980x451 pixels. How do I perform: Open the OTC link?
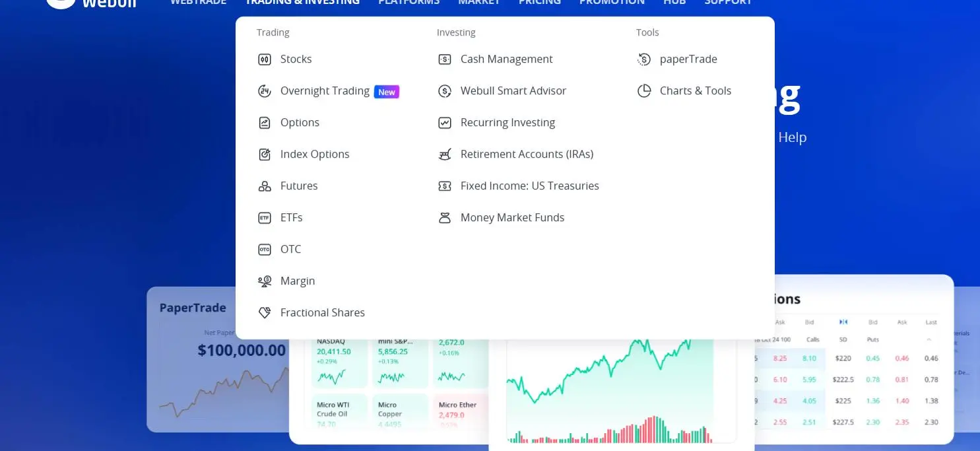(x=290, y=250)
